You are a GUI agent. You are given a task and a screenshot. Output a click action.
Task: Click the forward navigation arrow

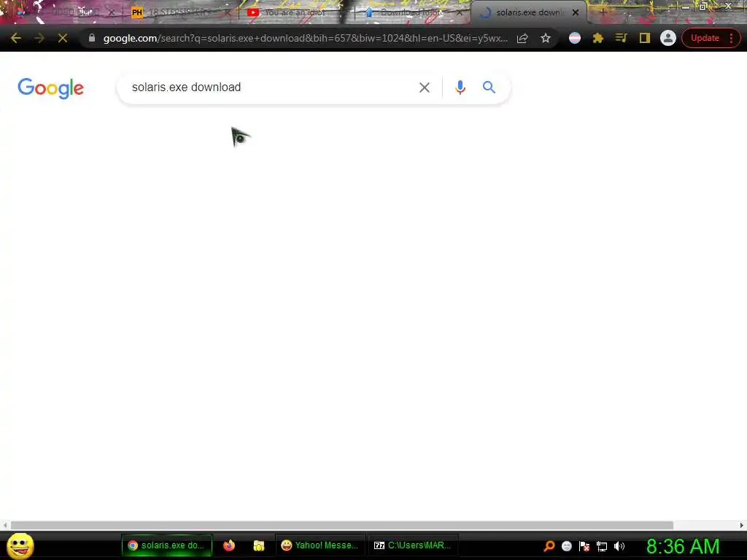39,38
